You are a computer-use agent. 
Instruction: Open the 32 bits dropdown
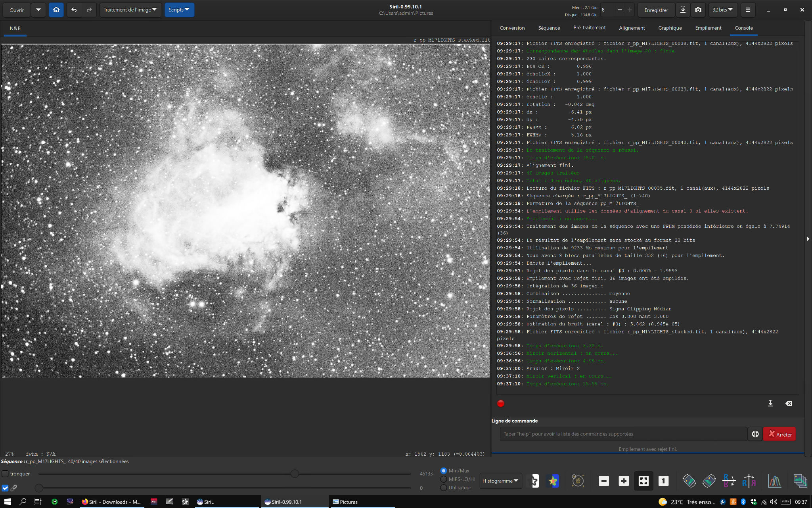click(723, 10)
